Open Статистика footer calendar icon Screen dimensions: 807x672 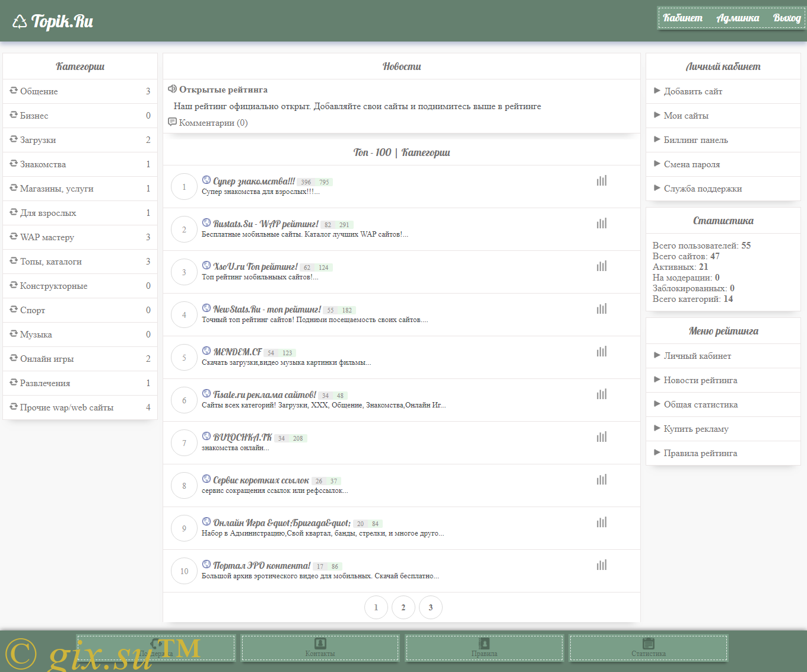coord(649,644)
